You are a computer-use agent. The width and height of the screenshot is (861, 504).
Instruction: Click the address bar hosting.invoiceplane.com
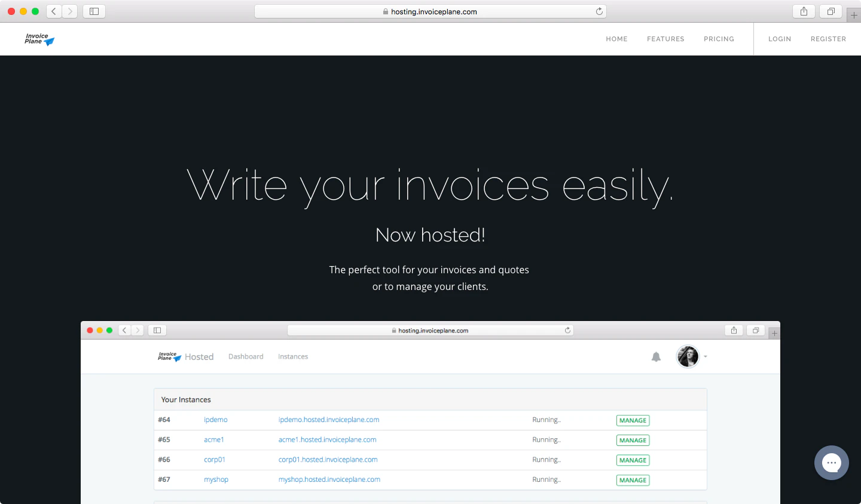point(430,11)
